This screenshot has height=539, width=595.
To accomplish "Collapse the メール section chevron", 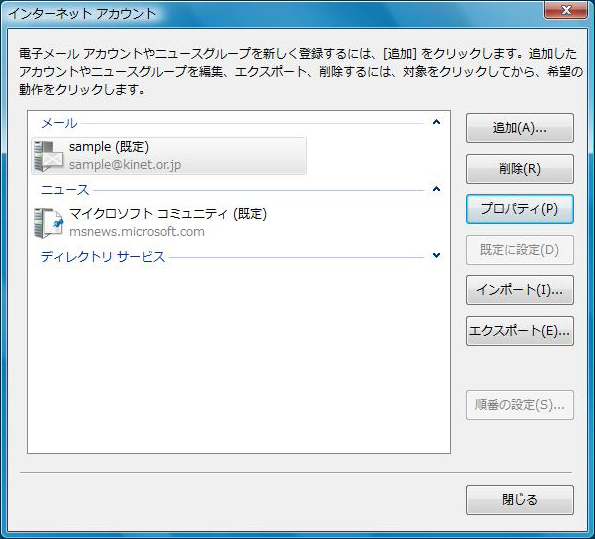I will [x=436, y=122].
